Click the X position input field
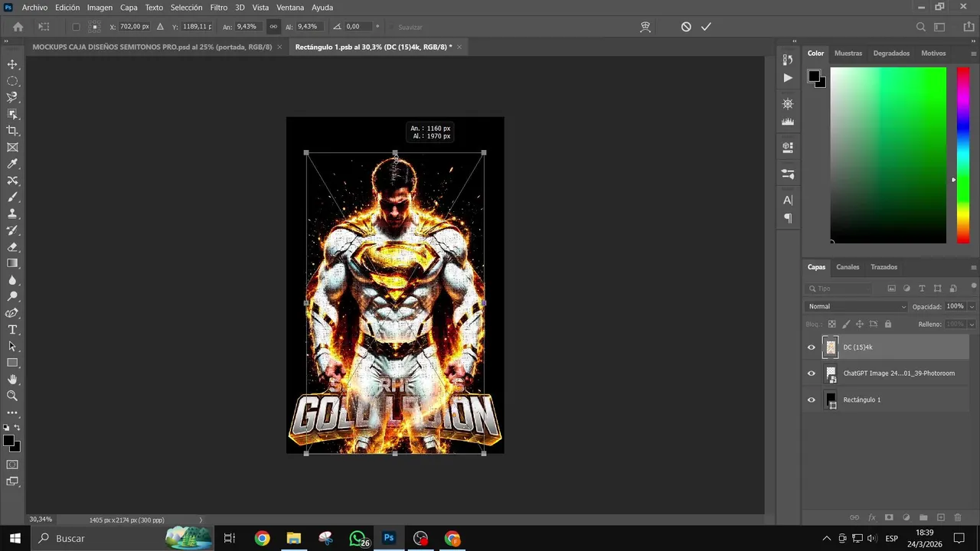980x551 pixels. click(135, 27)
